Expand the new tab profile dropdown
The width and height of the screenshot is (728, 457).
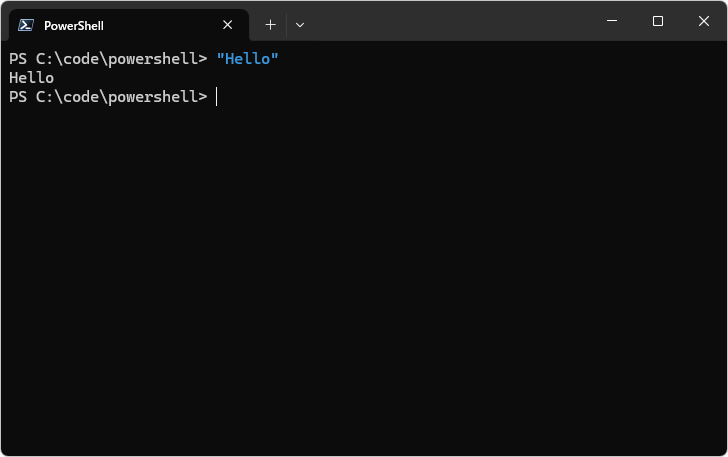tap(300, 25)
